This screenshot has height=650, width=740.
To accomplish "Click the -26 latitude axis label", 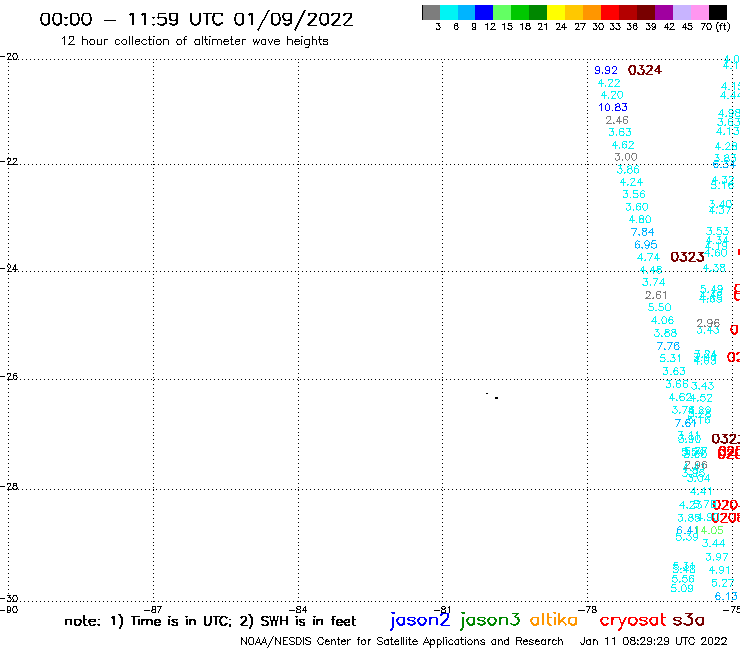I will pyautogui.click(x=9, y=377).
